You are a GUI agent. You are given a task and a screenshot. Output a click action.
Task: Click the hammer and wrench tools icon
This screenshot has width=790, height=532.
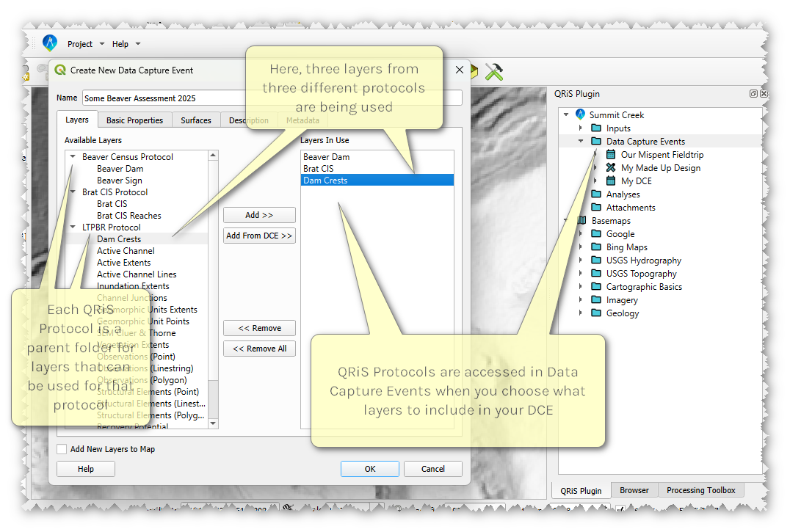coord(494,71)
